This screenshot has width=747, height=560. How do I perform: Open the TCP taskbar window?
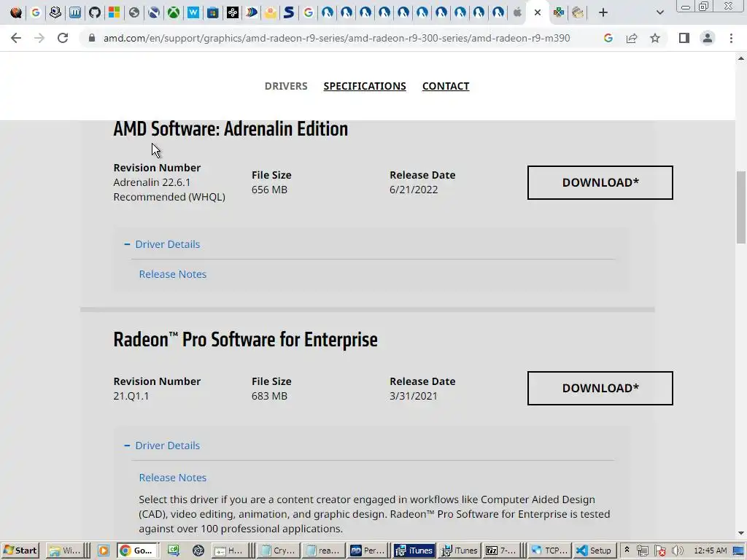click(x=550, y=551)
